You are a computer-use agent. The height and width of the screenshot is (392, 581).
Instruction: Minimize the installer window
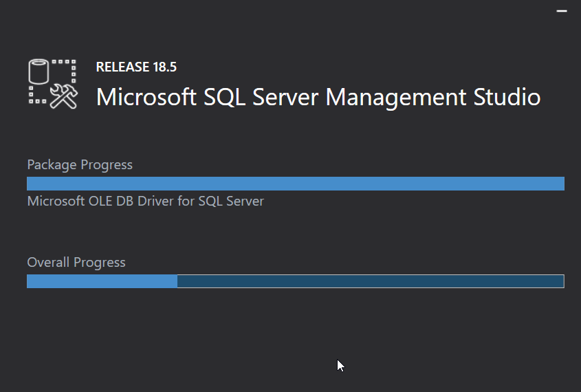[x=561, y=12]
